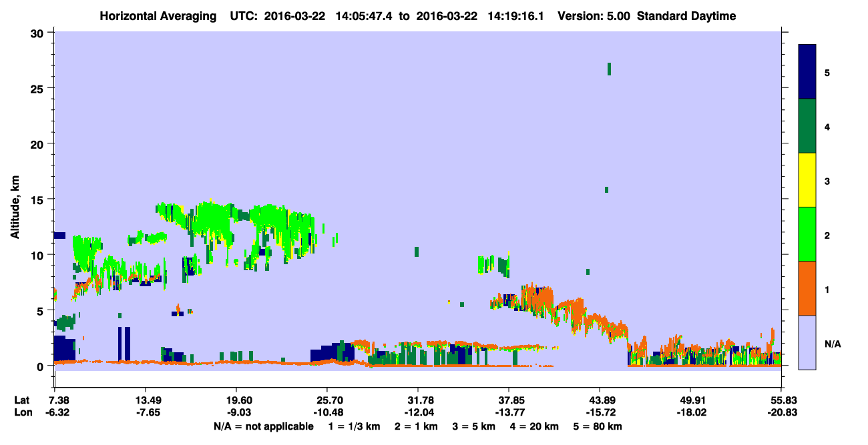Viewport: 868px width, 445px height.
Task: Click the altitude tick label '30'
Action: click(38, 33)
